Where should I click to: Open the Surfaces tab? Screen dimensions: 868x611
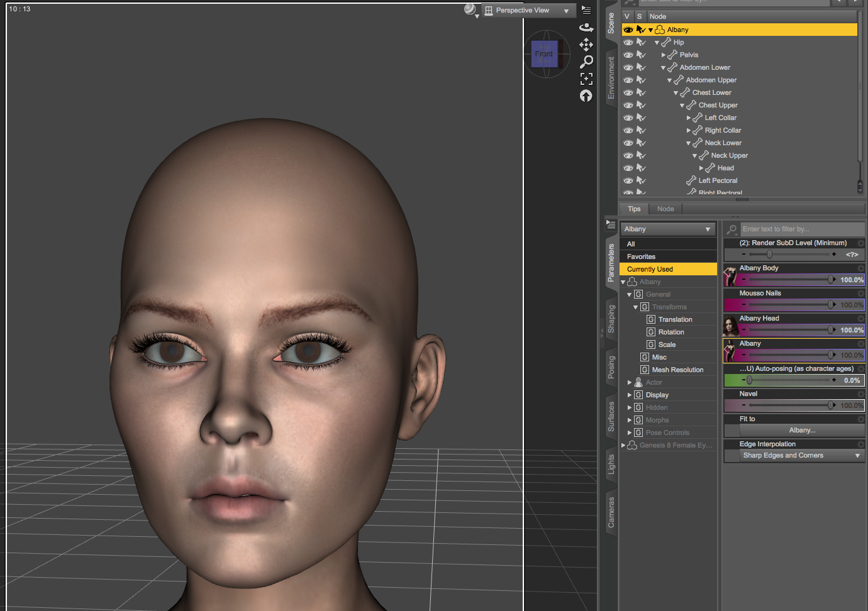611,416
